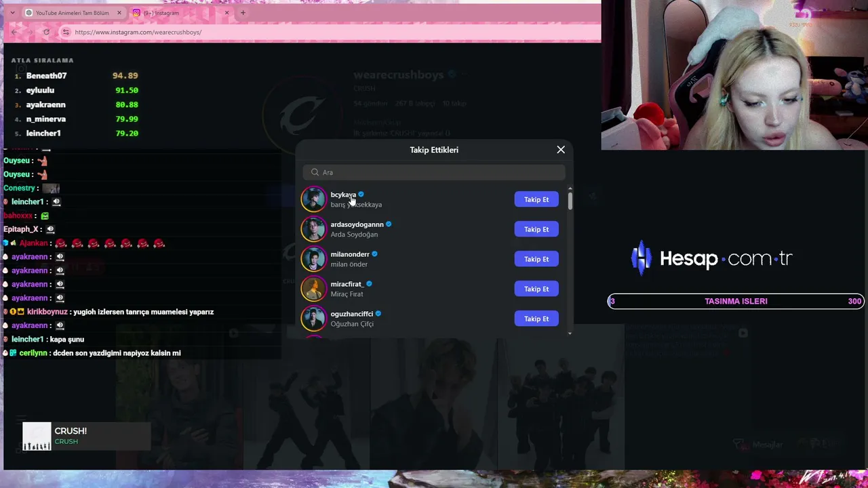
Task: Close the Takip Ettikleri dialog
Action: coord(561,150)
